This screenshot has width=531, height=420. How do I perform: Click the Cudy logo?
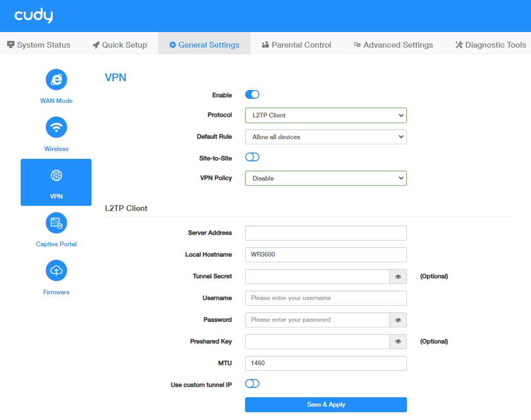pyautogui.click(x=34, y=16)
